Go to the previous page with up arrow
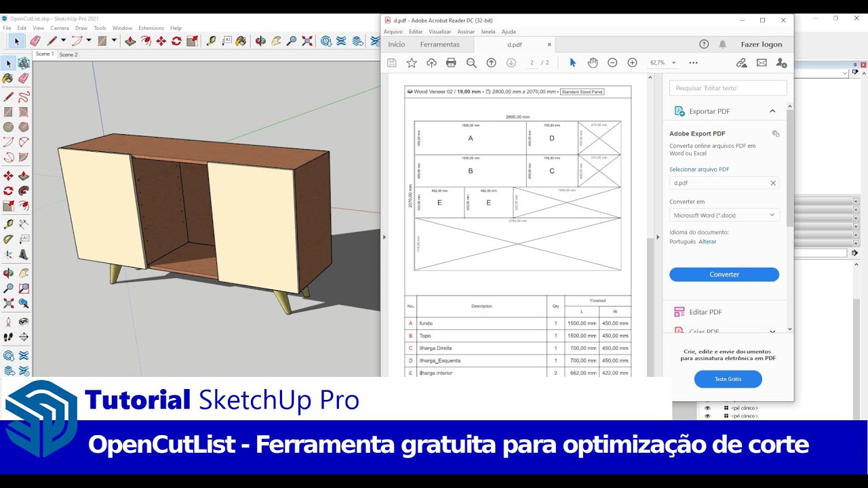Screen dimensions: 868x488 tap(492, 62)
